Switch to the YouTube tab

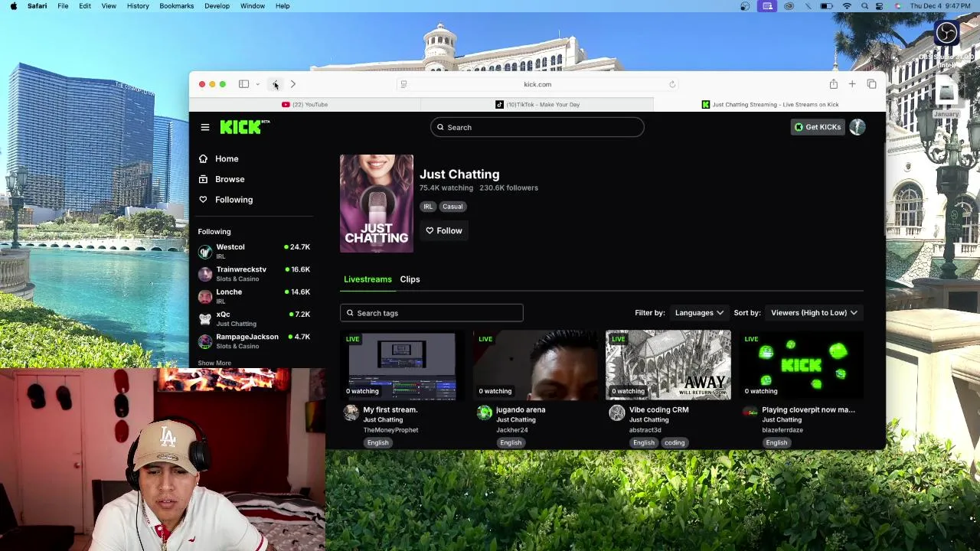click(305, 104)
